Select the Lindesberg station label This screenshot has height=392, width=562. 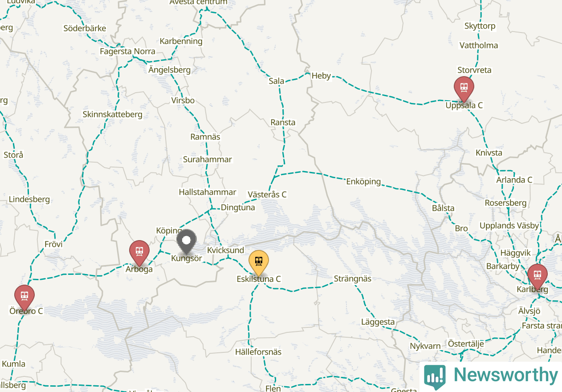(29, 199)
